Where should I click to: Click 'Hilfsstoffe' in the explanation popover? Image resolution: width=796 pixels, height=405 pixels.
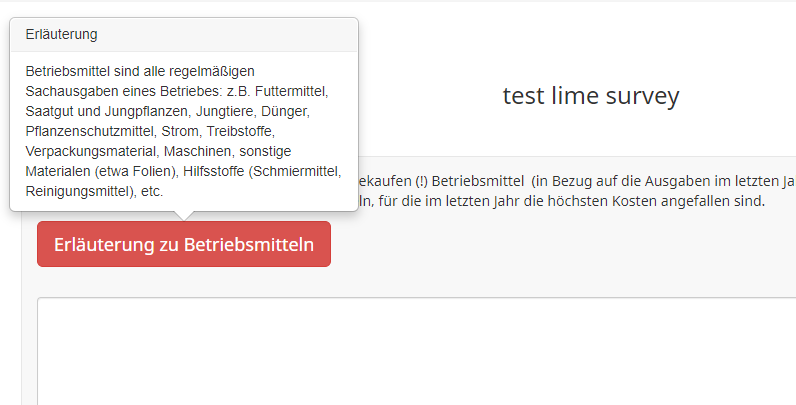[x=214, y=171]
